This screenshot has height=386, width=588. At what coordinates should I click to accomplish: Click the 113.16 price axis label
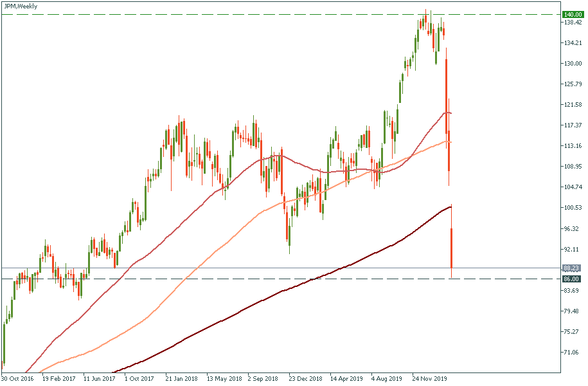pos(571,146)
